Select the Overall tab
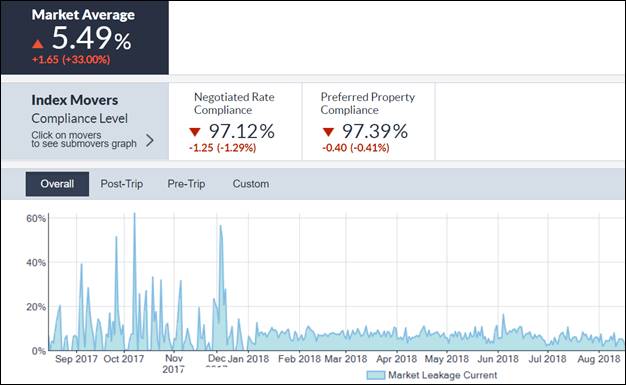This screenshot has width=626, height=385. [x=57, y=184]
